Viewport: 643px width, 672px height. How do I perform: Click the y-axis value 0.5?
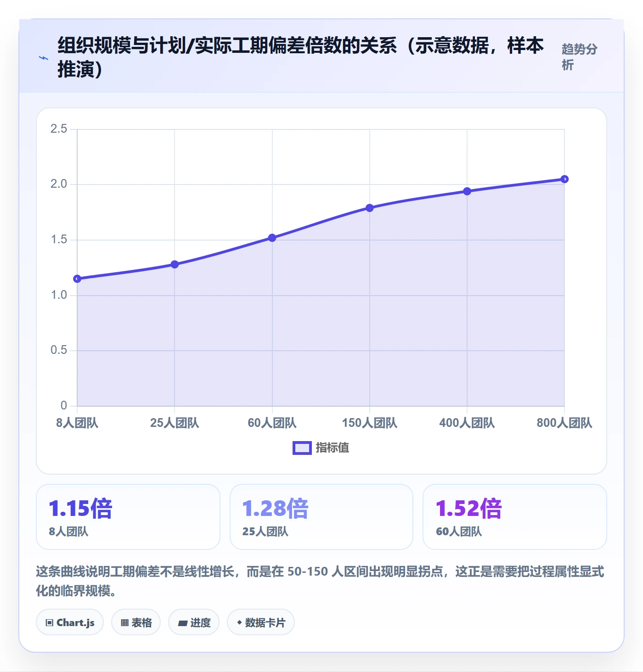tap(59, 350)
